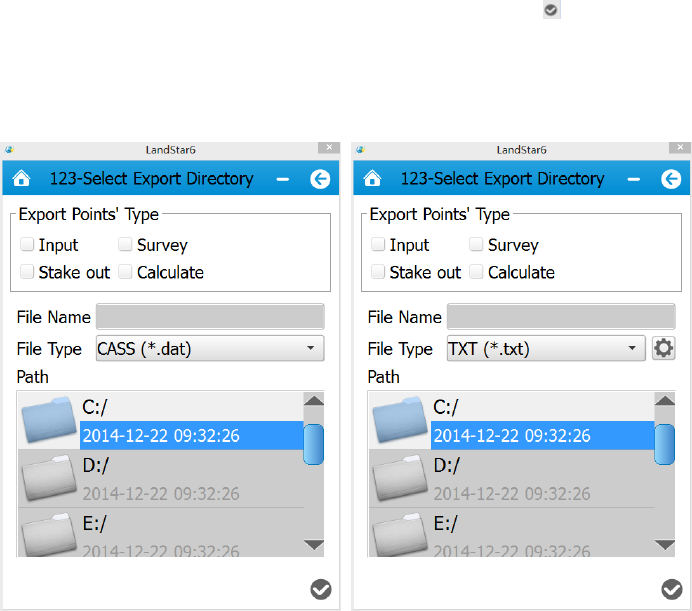Toggle Survey checkbox in right window

[x=476, y=245]
